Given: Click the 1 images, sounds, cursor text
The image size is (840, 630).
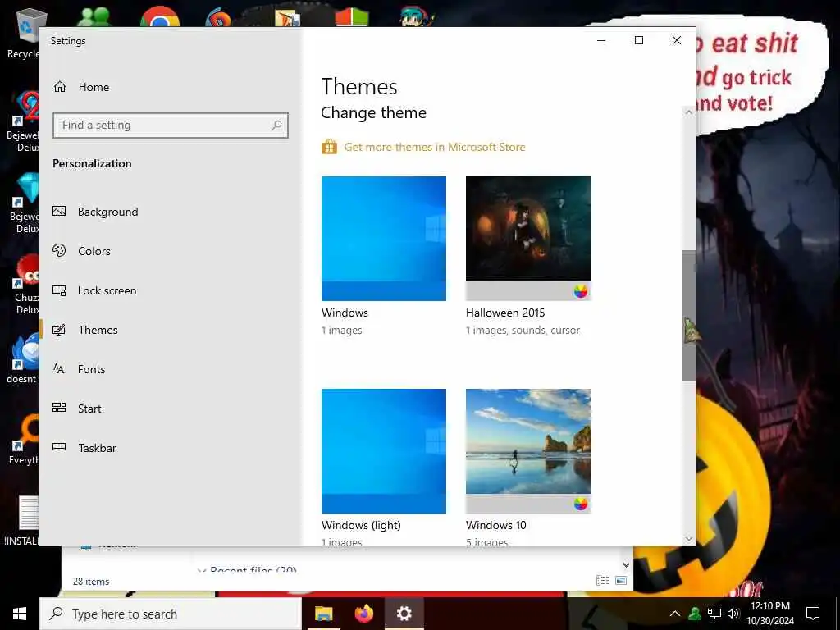Looking at the screenshot, I should (x=523, y=331).
